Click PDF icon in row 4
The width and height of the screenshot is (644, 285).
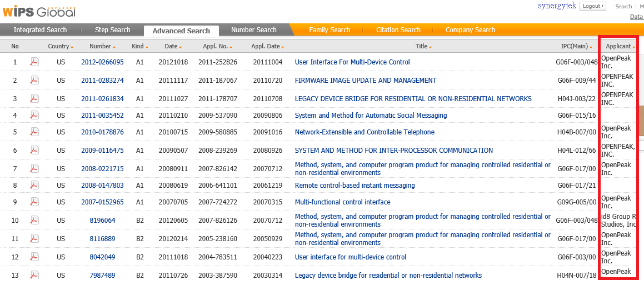(x=34, y=116)
